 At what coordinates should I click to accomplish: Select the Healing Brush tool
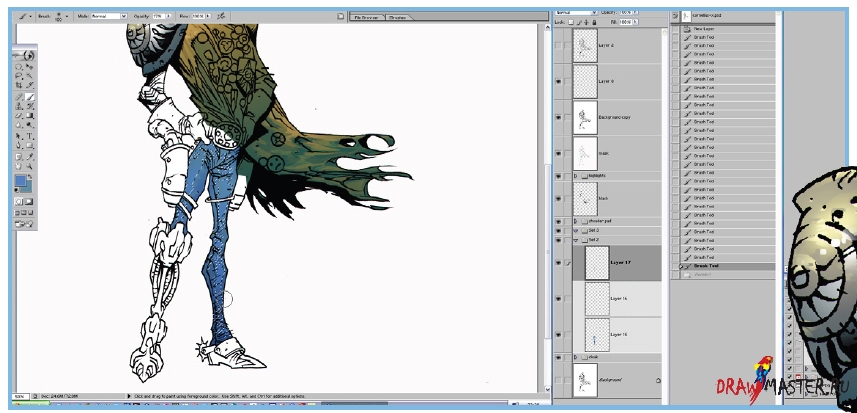19,97
